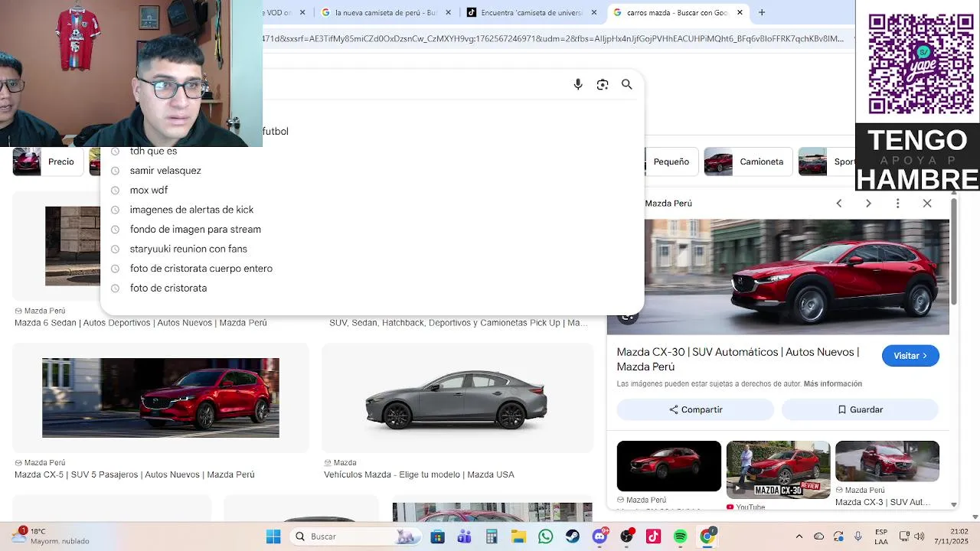Viewport: 980px width, 551px height.
Task: Open the Mazda CX-5 red SUV image
Action: pos(161,398)
